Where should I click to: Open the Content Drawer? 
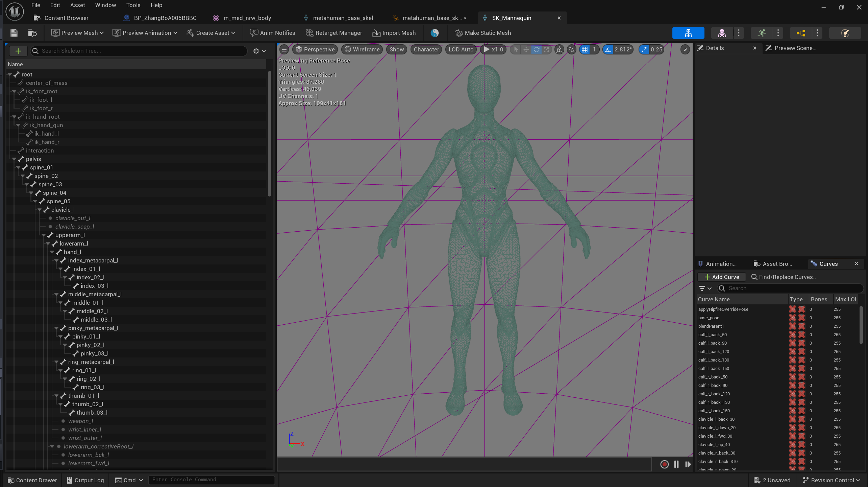click(32, 480)
